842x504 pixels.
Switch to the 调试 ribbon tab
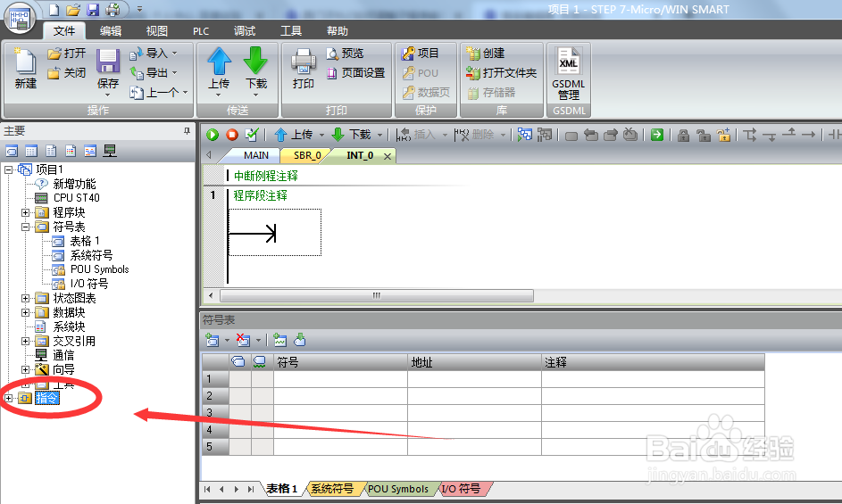point(245,31)
